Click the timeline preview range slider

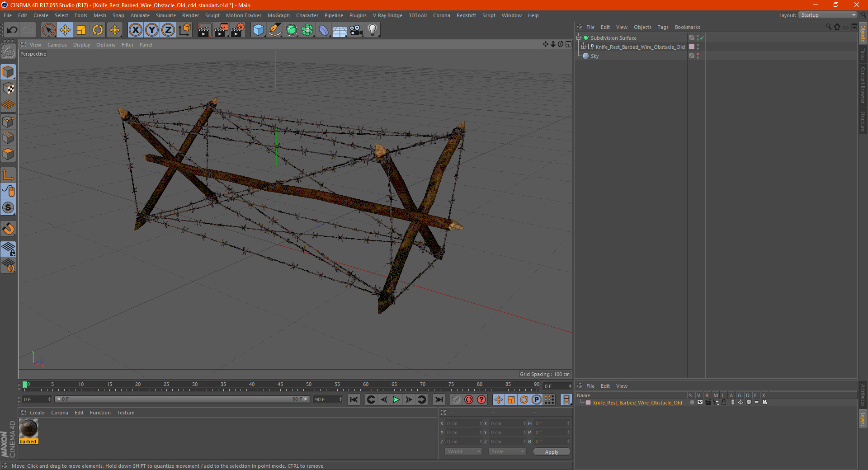pos(182,399)
